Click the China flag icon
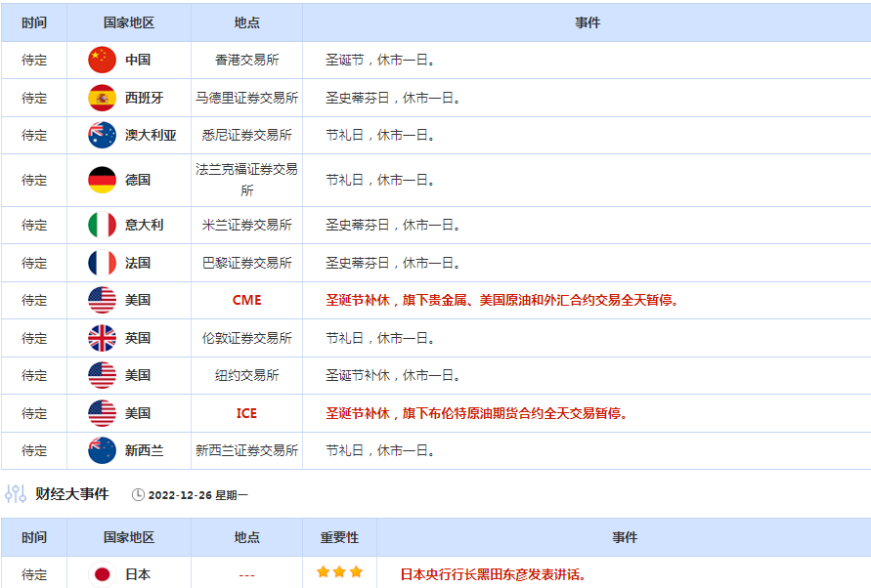The height and width of the screenshot is (588, 871). point(102,60)
